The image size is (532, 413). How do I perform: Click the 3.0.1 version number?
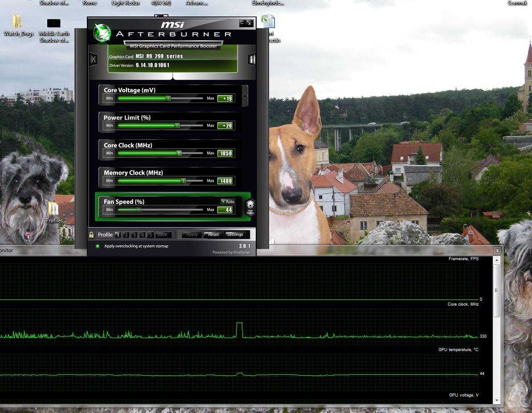coord(245,246)
